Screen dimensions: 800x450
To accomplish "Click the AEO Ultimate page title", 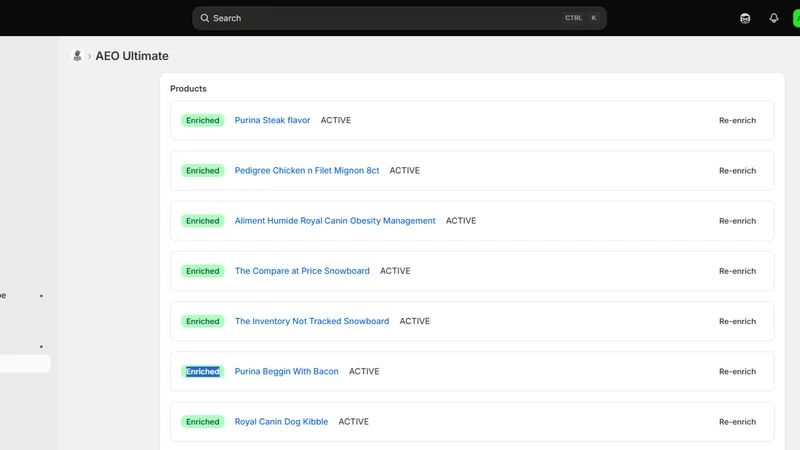I will (132, 56).
